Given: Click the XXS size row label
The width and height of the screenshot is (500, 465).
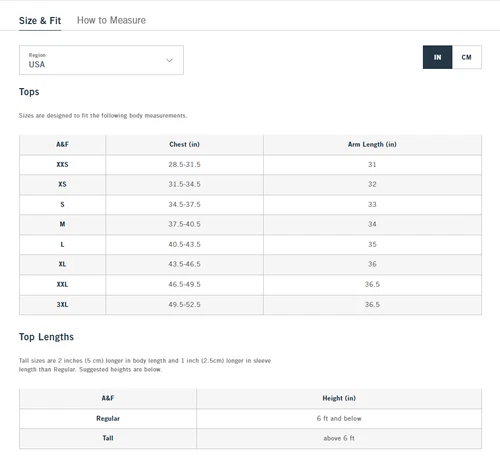Looking at the screenshot, I should [x=62, y=164].
